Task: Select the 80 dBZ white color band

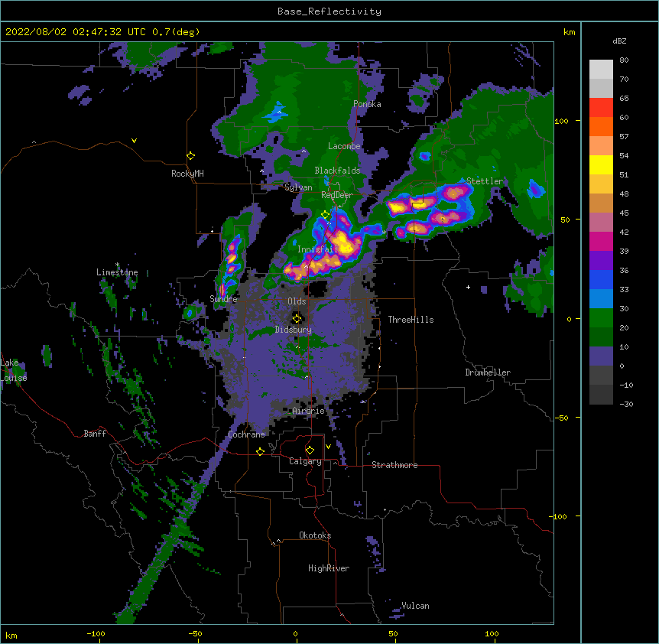Action: coord(601,70)
